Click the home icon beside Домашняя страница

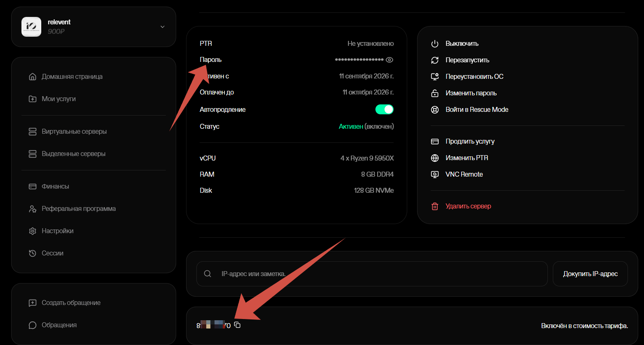point(33,77)
